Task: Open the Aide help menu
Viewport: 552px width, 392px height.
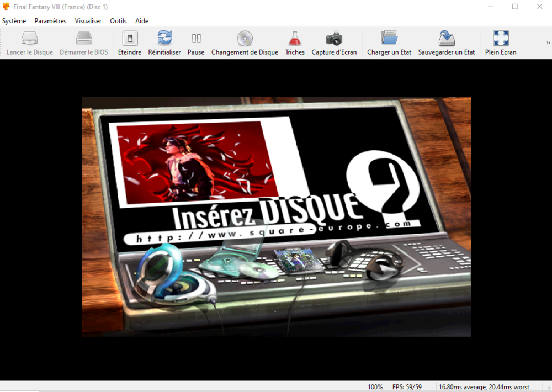Action: tap(142, 21)
